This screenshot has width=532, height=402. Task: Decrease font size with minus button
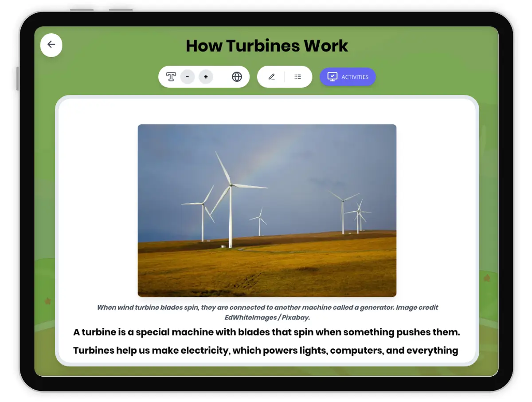pos(188,77)
